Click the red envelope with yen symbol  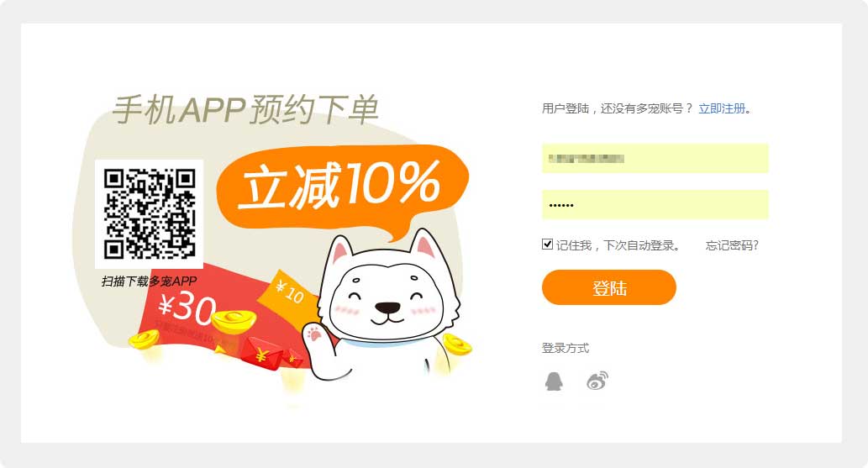pos(262,353)
